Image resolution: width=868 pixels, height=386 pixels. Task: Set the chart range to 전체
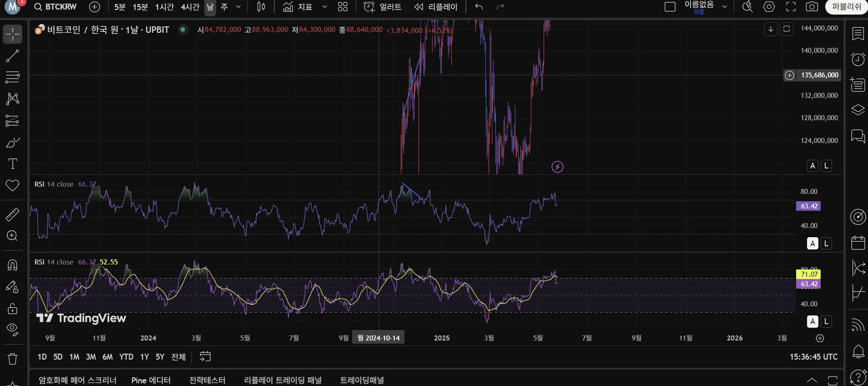(x=178, y=357)
